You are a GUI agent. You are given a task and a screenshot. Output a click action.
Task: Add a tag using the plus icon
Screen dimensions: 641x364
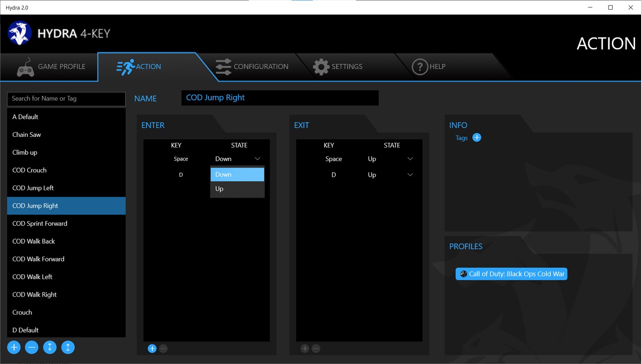point(477,137)
